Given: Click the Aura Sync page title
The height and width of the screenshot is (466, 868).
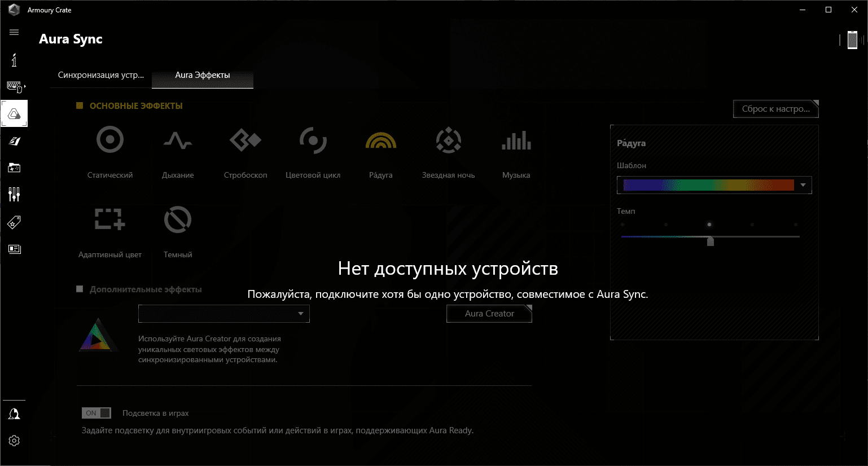Looking at the screenshot, I should pyautogui.click(x=71, y=39).
